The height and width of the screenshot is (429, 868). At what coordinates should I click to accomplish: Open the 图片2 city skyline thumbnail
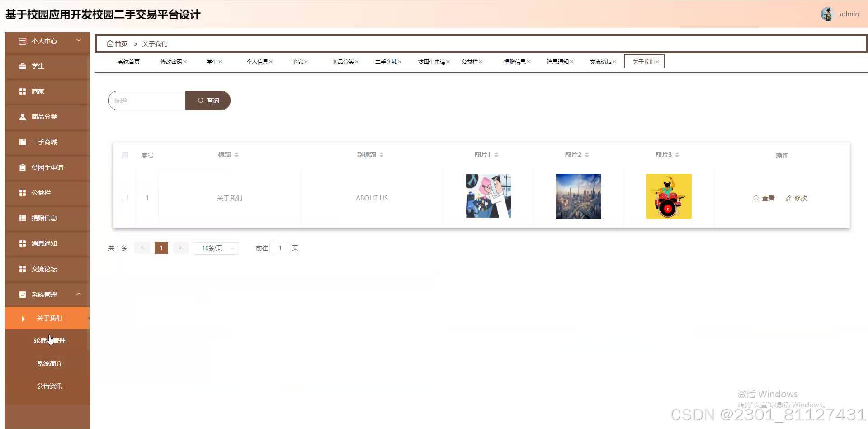(x=579, y=196)
